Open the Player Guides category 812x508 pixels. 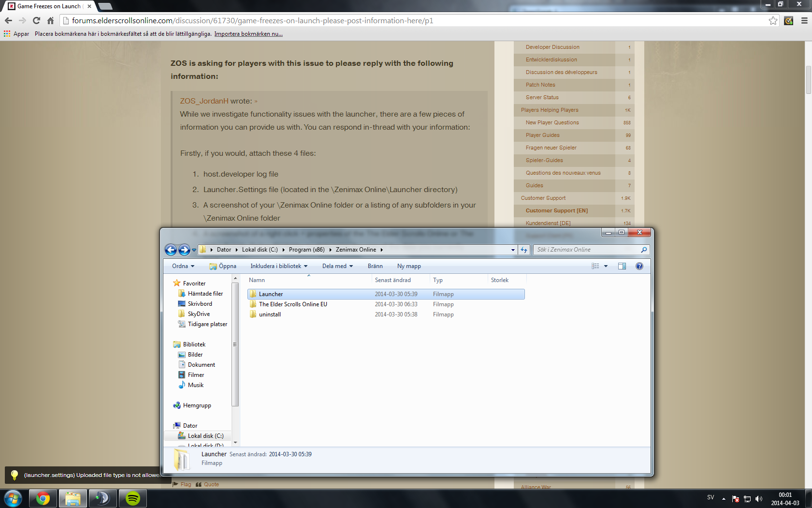click(x=542, y=135)
